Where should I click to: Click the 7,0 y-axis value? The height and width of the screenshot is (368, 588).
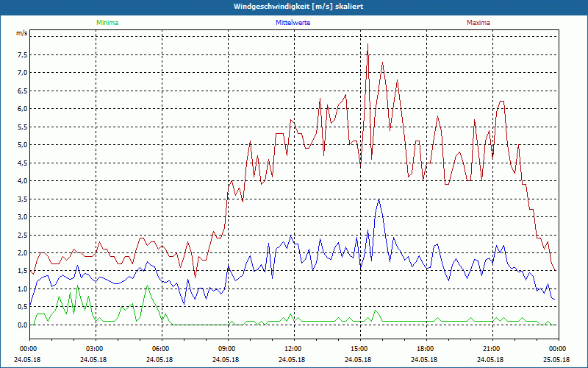pyautogui.click(x=23, y=73)
